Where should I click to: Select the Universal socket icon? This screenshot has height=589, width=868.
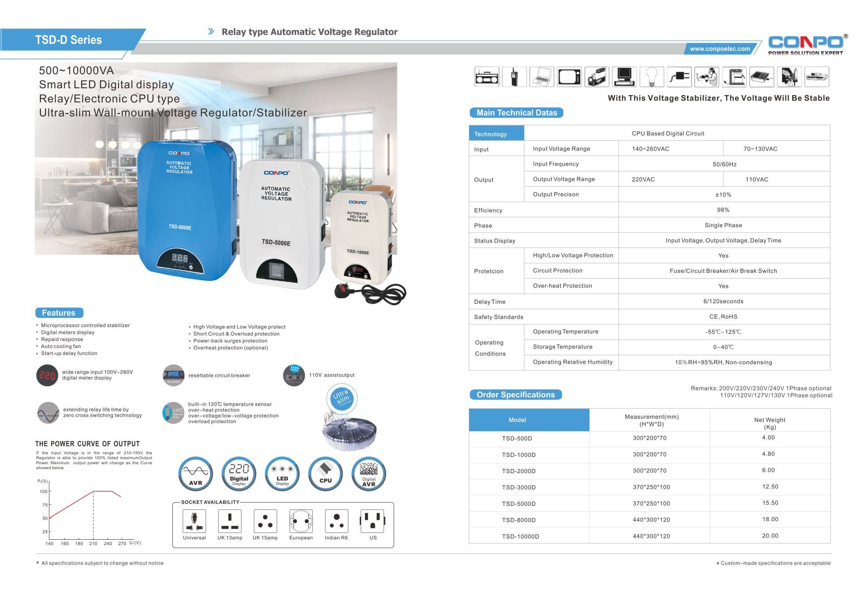pos(194,521)
